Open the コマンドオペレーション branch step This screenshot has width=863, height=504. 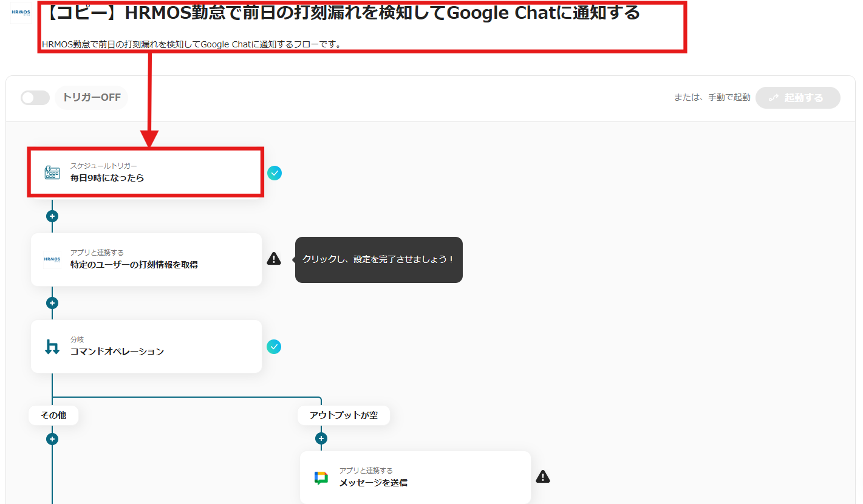pos(146,346)
